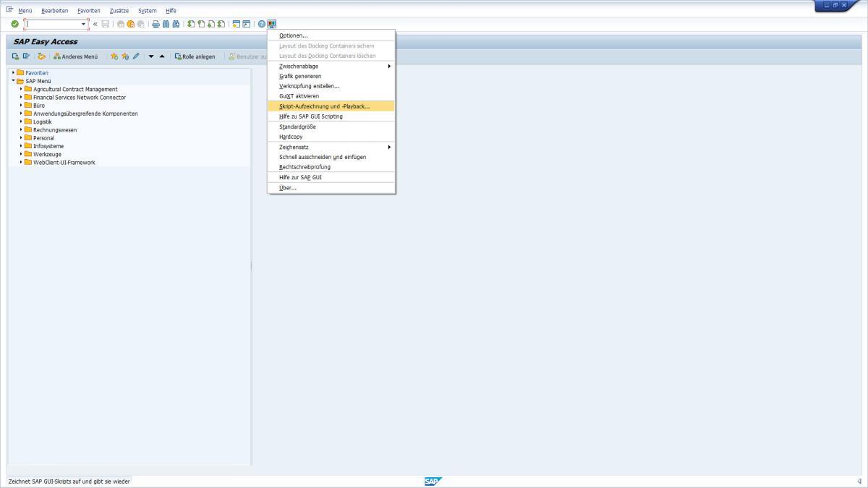Select the Save icon in the toolbar
868x488 pixels.
[105, 23]
